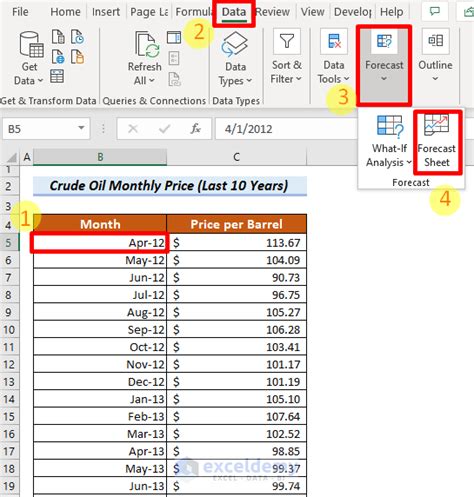
Task: Click the Select All corner triangle
Action: click(x=12, y=157)
